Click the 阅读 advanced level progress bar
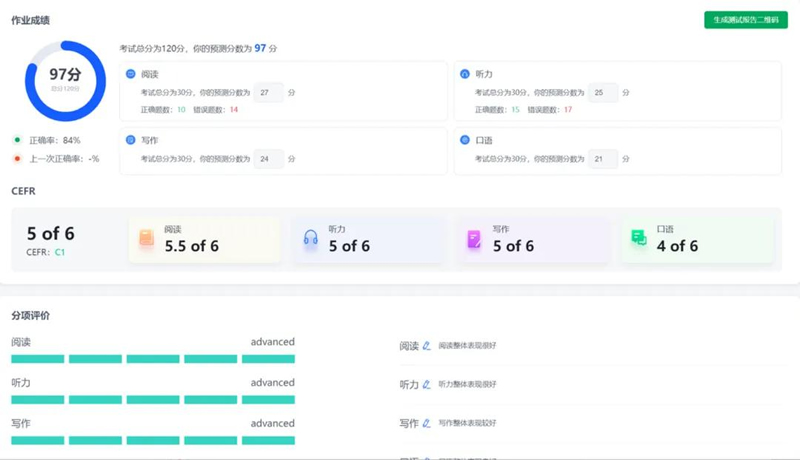 click(x=152, y=358)
